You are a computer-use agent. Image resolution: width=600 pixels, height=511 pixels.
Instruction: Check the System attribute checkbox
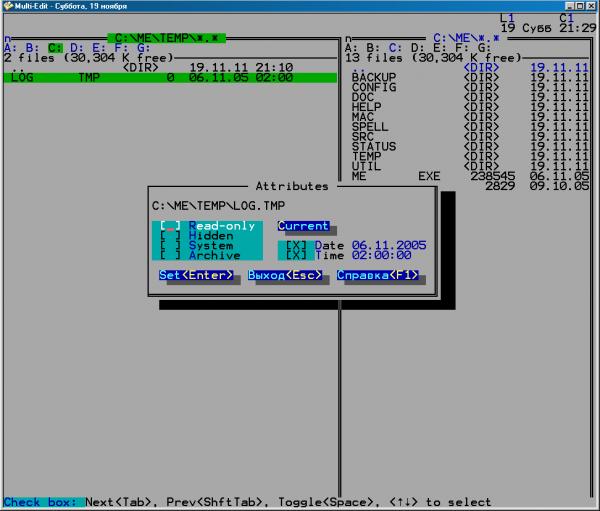(169, 245)
